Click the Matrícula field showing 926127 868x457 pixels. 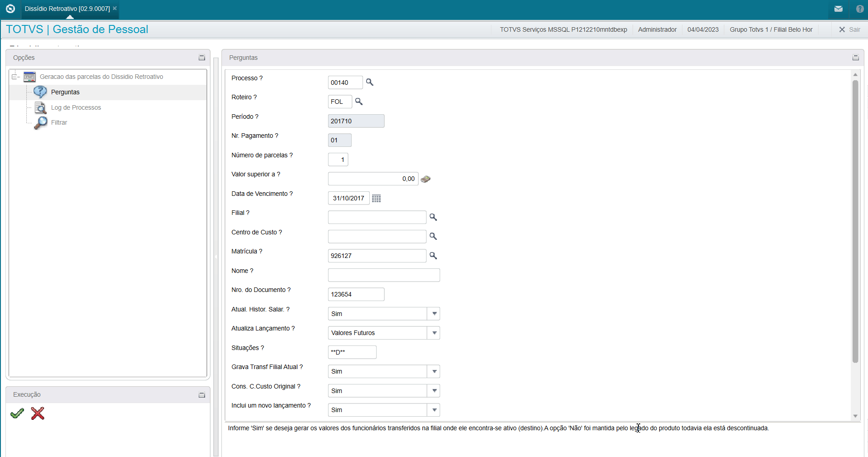(377, 256)
